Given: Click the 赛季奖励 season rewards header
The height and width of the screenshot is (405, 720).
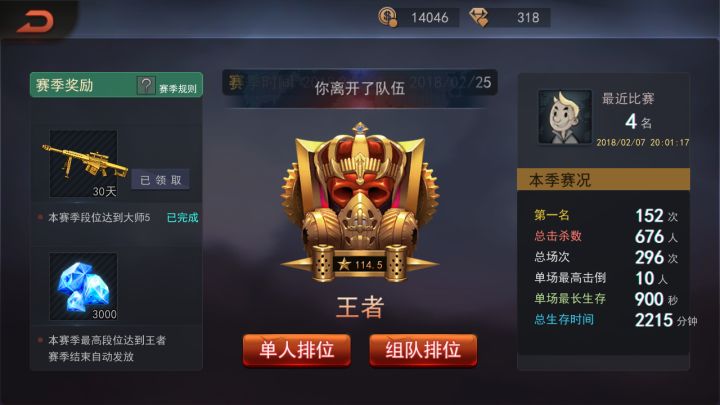Looking at the screenshot, I should [x=64, y=85].
